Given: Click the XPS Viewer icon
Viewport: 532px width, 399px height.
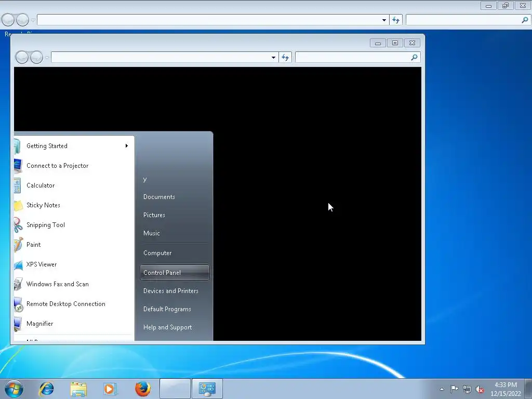Looking at the screenshot, I should click(18, 264).
